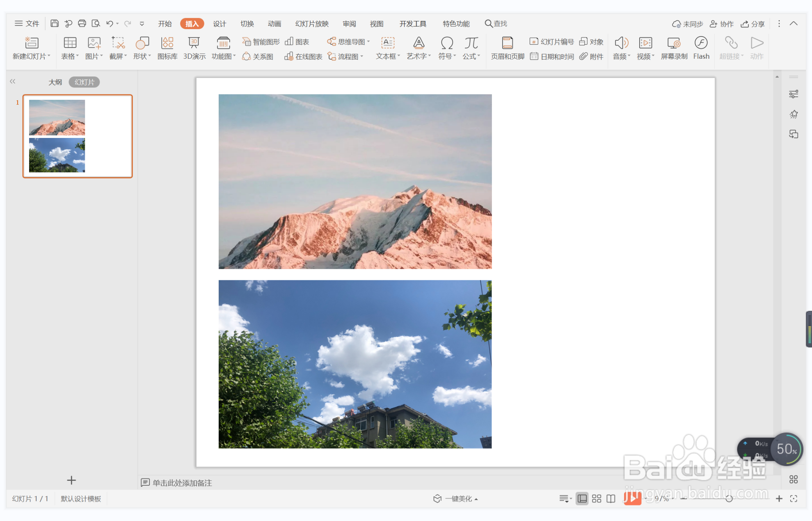Click the Flash insert icon

tap(701, 43)
